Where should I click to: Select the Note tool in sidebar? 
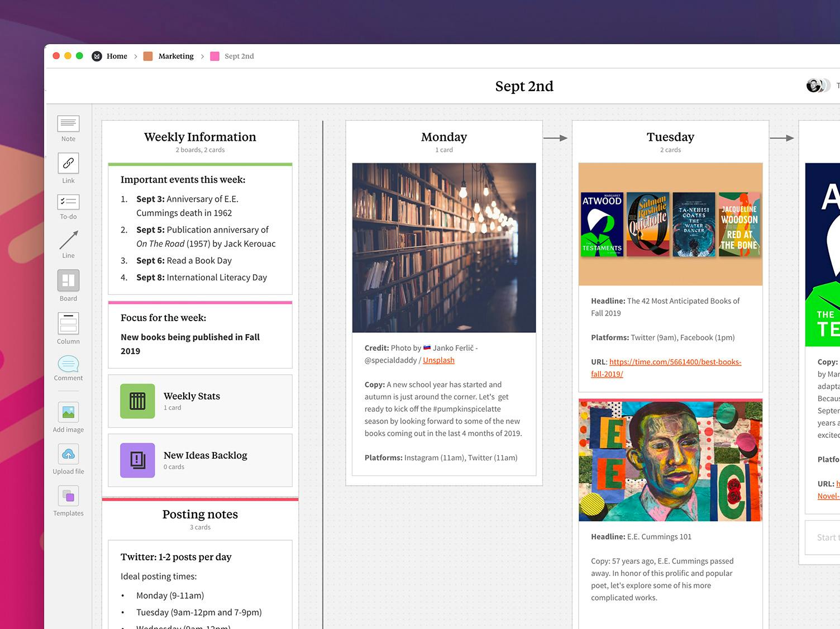pos(68,128)
